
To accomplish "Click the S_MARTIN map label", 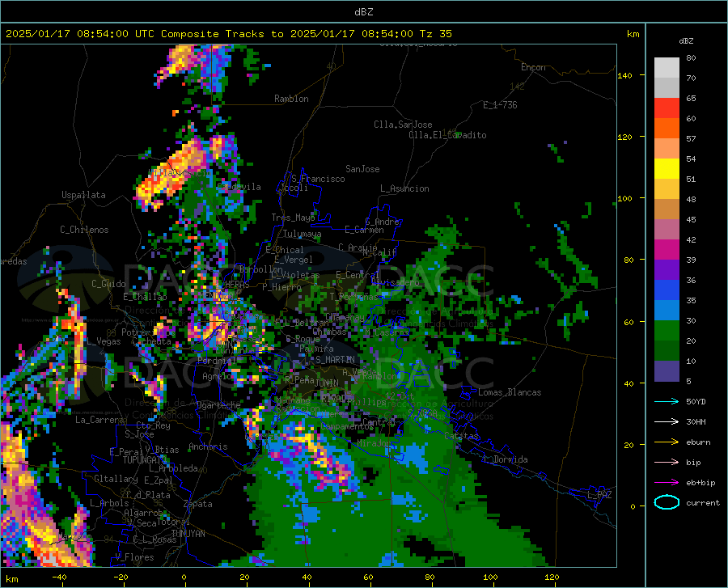I will click(335, 360).
